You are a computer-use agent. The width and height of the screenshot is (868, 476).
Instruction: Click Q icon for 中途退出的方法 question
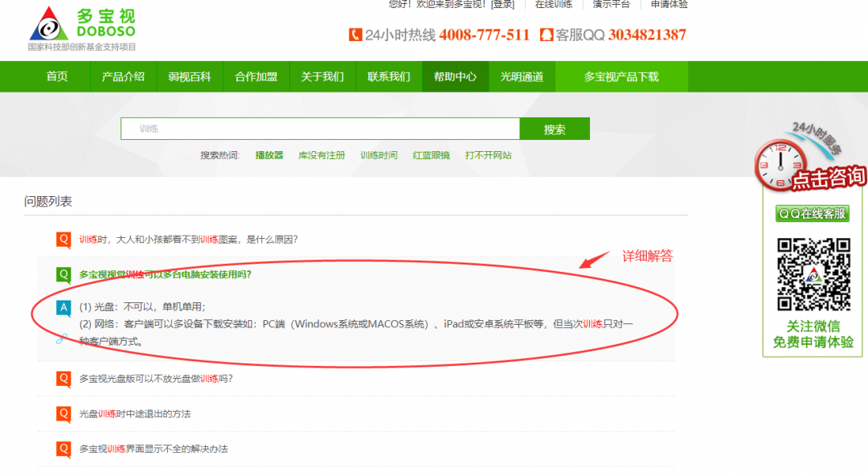pos(63,414)
